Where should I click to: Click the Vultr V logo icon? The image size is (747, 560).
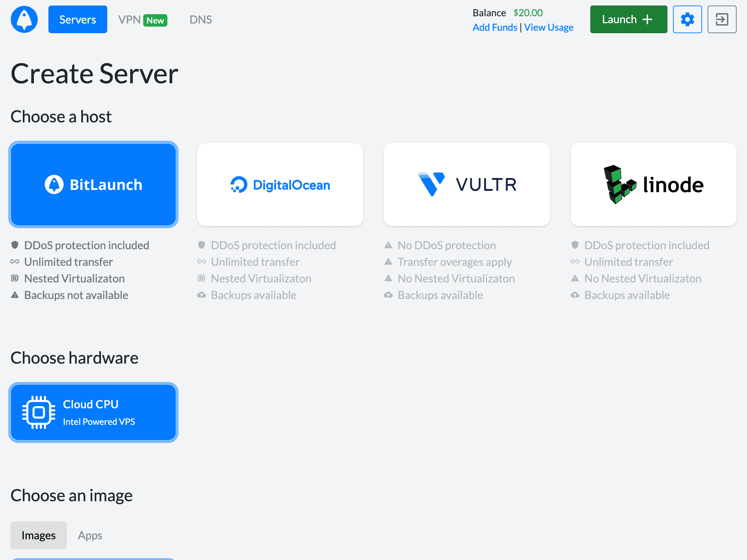click(x=431, y=184)
